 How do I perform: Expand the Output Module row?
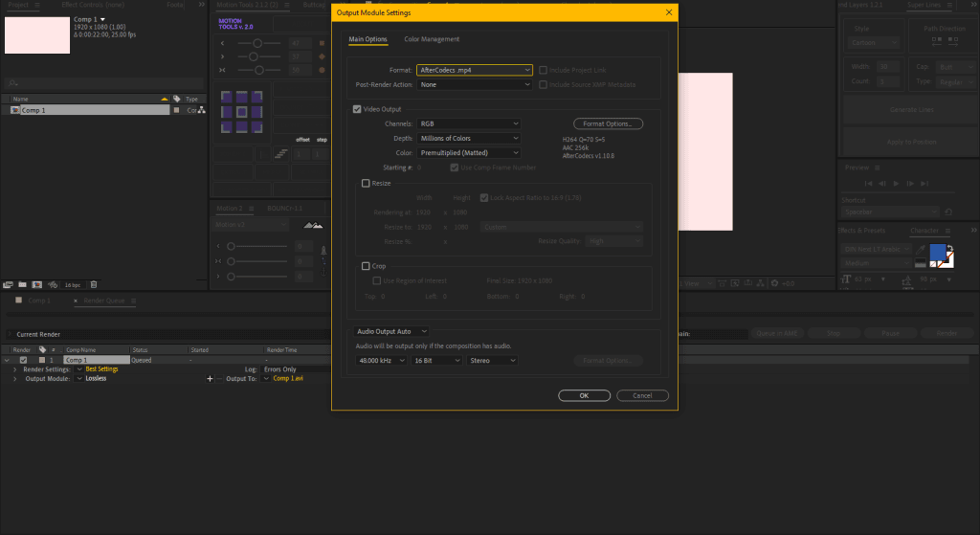(x=15, y=379)
